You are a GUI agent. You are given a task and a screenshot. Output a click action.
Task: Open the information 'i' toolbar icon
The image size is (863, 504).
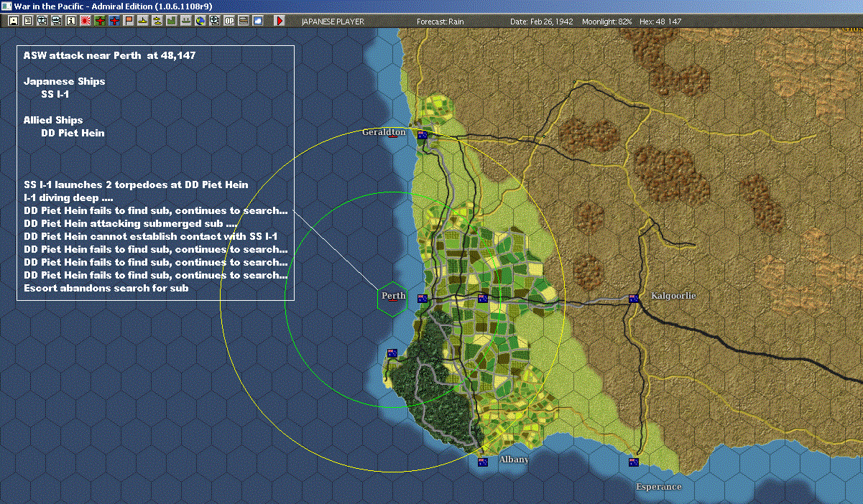(70, 21)
